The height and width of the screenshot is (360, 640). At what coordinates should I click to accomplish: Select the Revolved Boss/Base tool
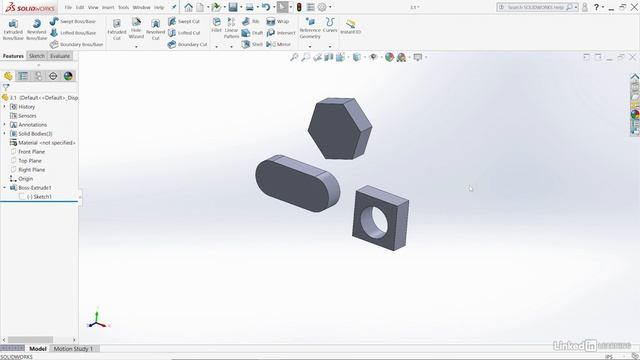37,29
